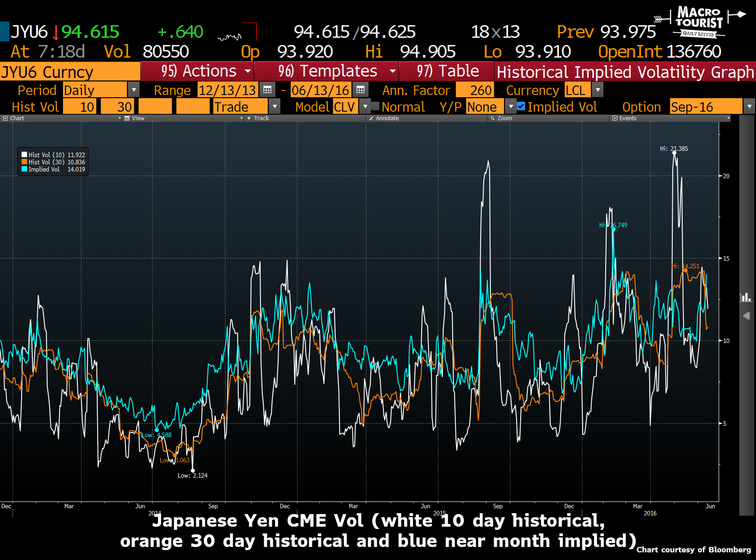
Task: Expand the Currency LCL dropdown
Action: pyautogui.click(x=598, y=90)
